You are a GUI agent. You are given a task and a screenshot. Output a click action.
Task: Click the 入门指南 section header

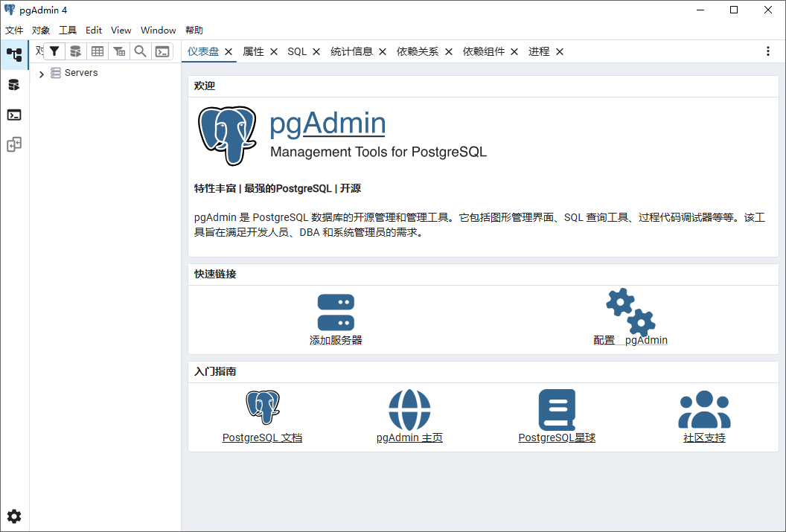pos(215,371)
